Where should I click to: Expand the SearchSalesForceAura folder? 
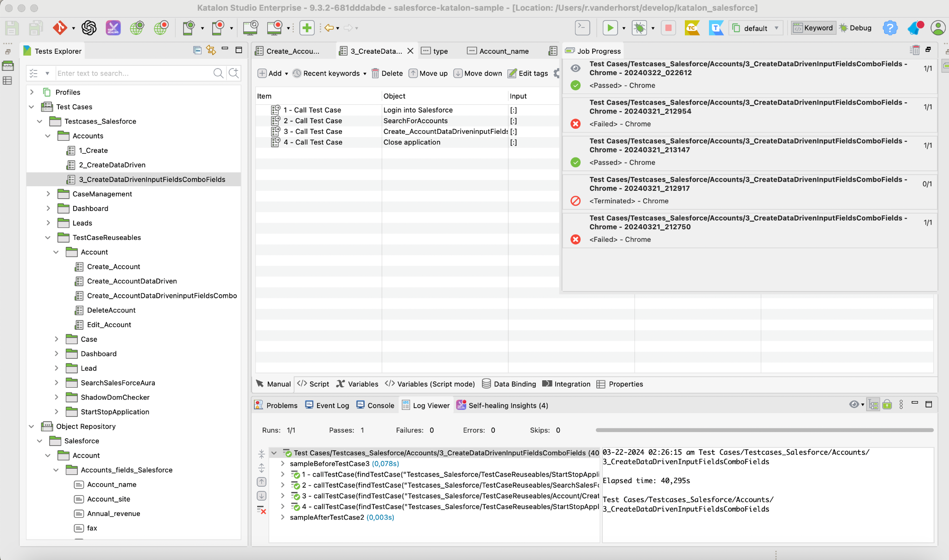click(56, 383)
